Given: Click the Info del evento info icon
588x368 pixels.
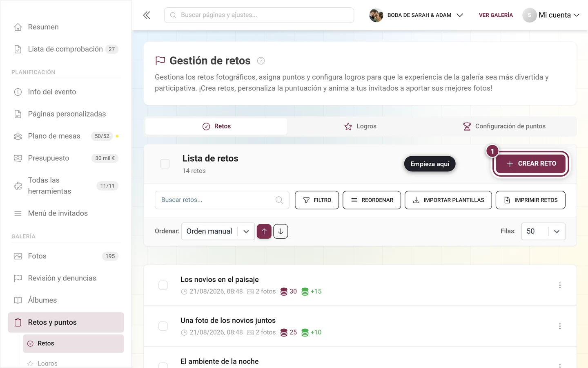Looking at the screenshot, I should [x=18, y=92].
